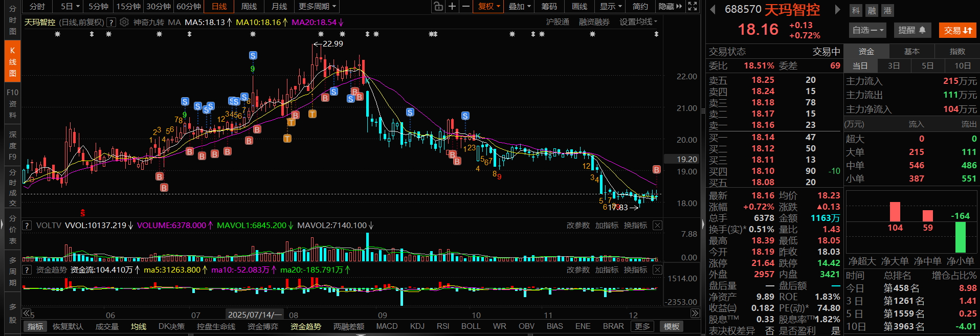Select 资金博弈 indicator tab
Screen dimensions: 980x336
[x=263, y=326]
